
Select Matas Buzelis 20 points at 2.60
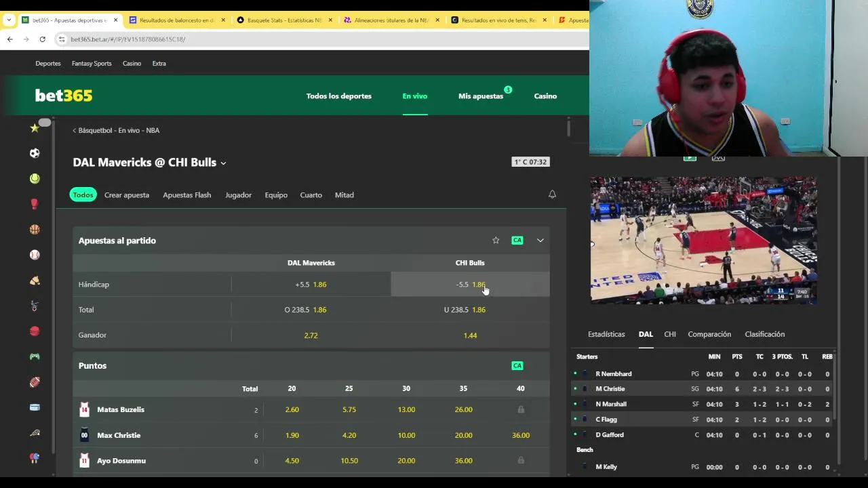(292, 409)
